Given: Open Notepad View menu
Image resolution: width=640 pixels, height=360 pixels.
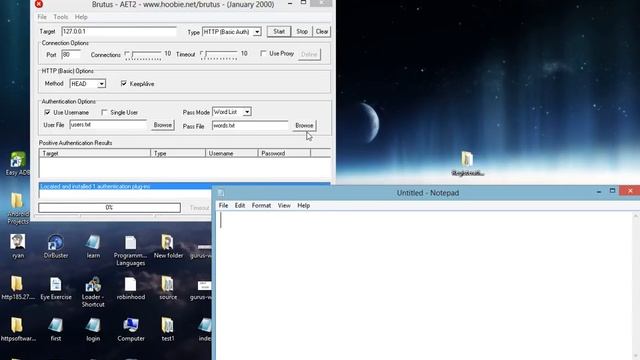Looking at the screenshot, I should point(284,205).
